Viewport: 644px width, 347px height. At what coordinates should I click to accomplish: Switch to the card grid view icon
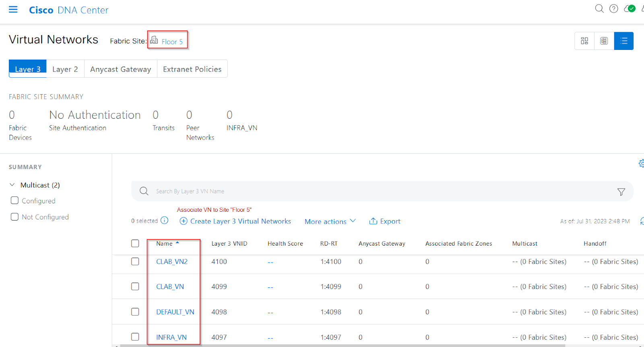click(584, 41)
